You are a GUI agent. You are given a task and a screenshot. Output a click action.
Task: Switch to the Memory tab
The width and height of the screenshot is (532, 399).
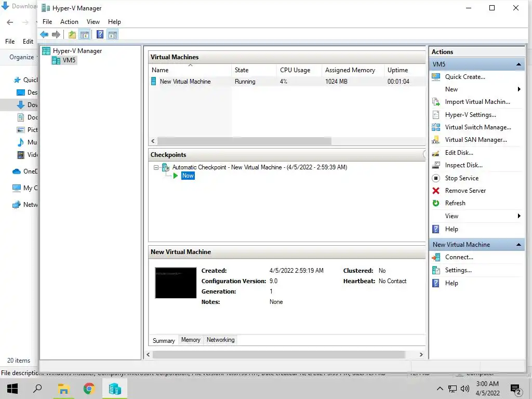tap(191, 340)
